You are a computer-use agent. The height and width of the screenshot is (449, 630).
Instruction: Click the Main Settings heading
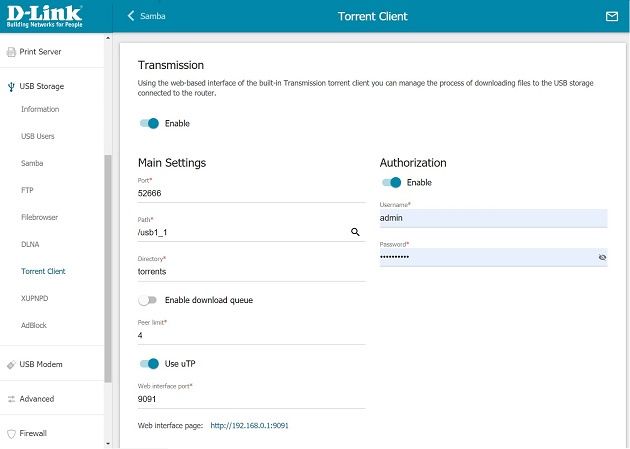pos(172,163)
